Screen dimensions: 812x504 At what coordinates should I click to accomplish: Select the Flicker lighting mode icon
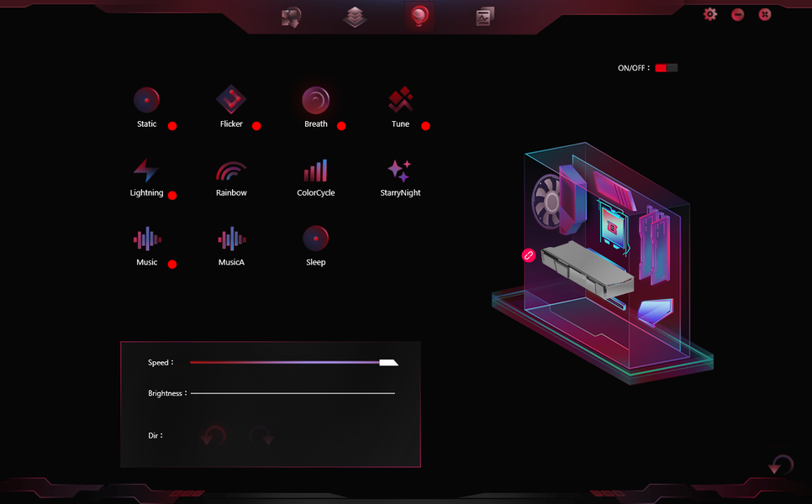point(231,99)
